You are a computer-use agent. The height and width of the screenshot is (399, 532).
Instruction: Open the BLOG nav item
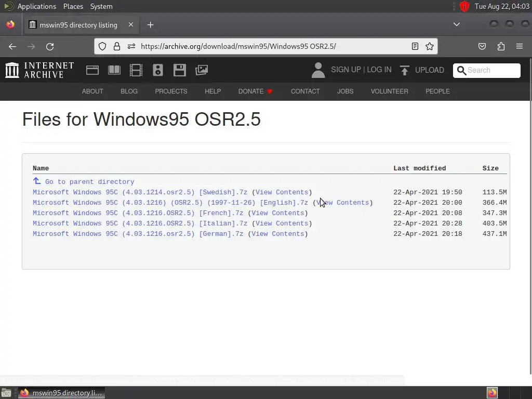click(x=129, y=91)
